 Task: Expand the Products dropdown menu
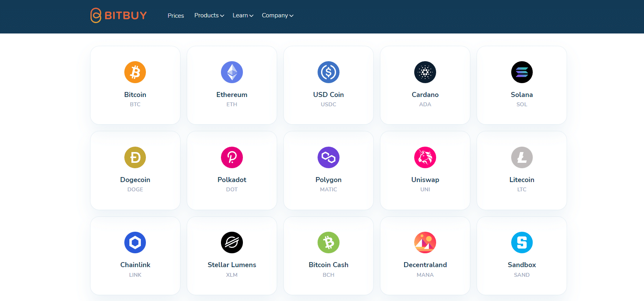click(x=209, y=15)
